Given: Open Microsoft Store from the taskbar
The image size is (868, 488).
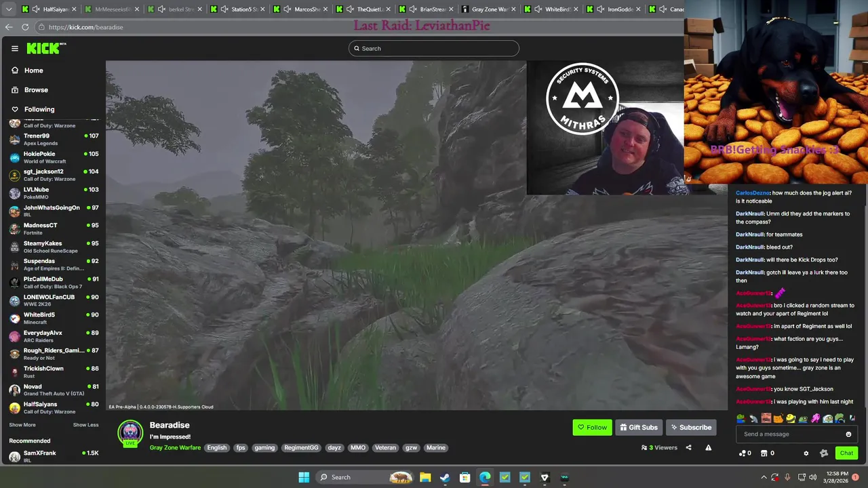Looking at the screenshot, I should tap(465, 477).
